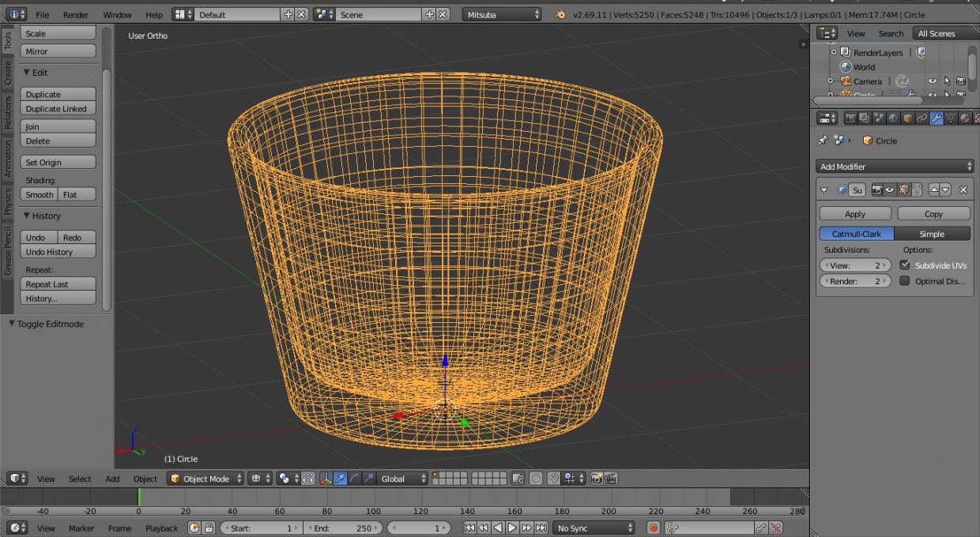This screenshot has height=537, width=980.
Task: Open the Object properties tab cube icon
Action: coord(907,118)
